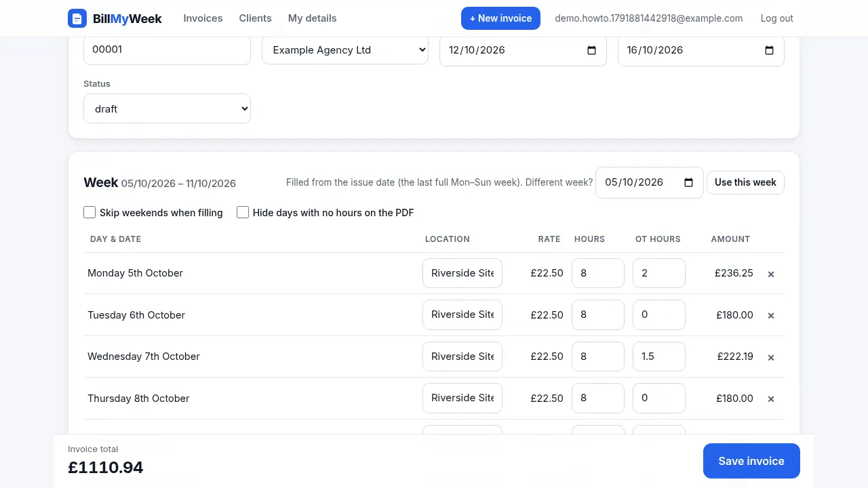Open the Clients nav item
This screenshot has width=868, height=488.
(255, 18)
